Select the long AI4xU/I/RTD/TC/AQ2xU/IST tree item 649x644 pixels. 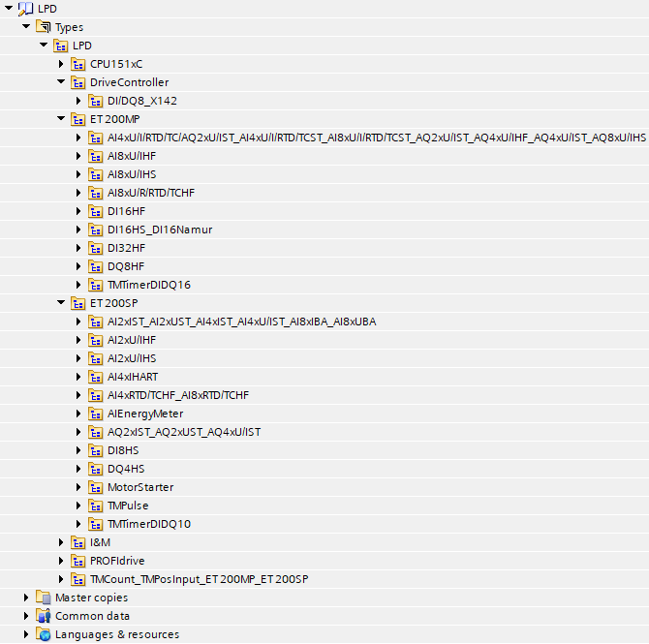(377, 138)
